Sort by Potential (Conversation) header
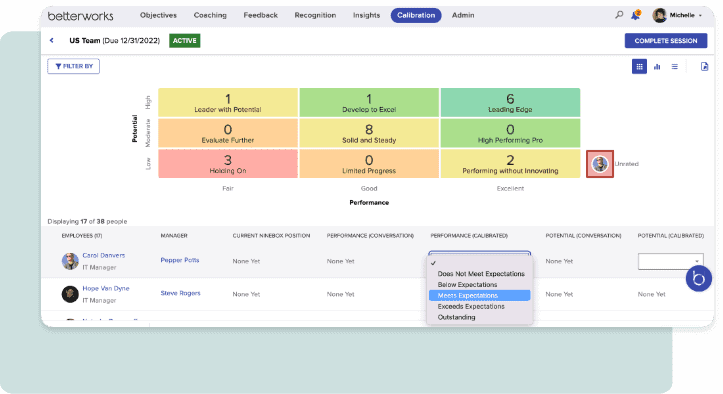Image resolution: width=723 pixels, height=394 pixels. [x=583, y=236]
